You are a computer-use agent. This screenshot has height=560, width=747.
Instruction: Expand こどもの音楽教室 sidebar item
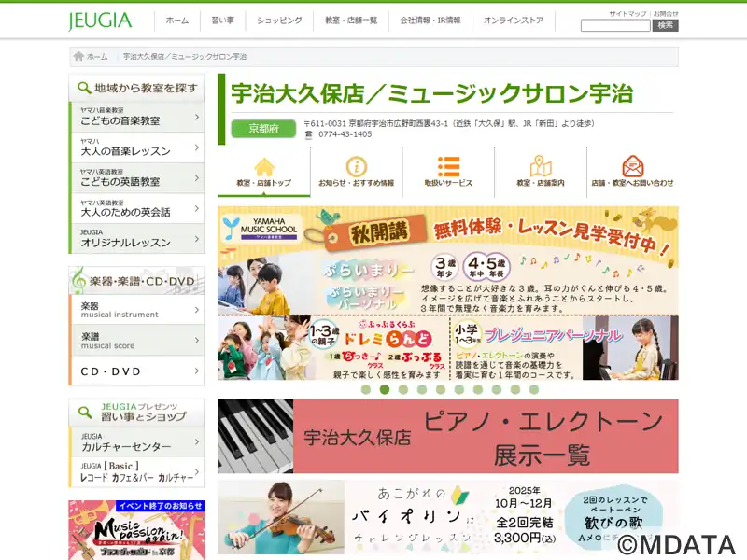point(136,117)
